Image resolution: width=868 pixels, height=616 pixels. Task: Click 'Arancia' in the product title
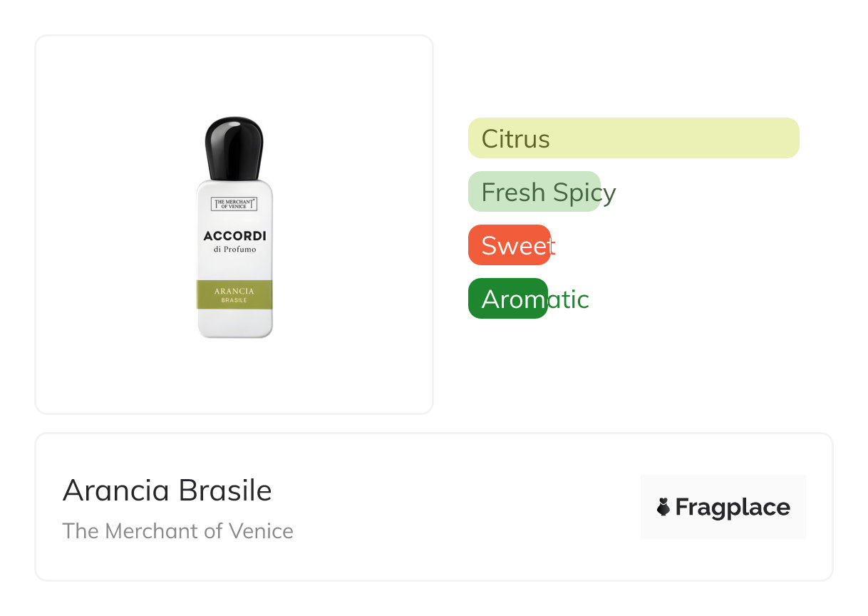(115, 491)
